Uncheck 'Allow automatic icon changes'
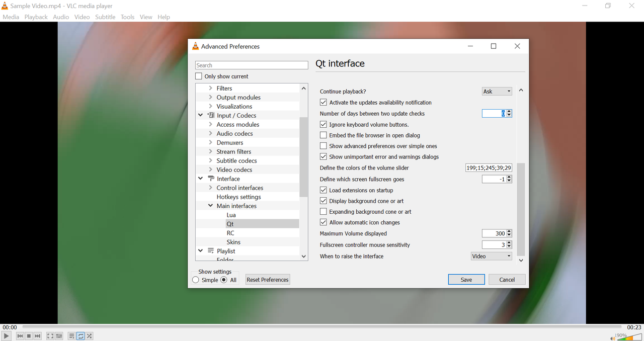Viewport: 644px width, 341px height. (324, 222)
